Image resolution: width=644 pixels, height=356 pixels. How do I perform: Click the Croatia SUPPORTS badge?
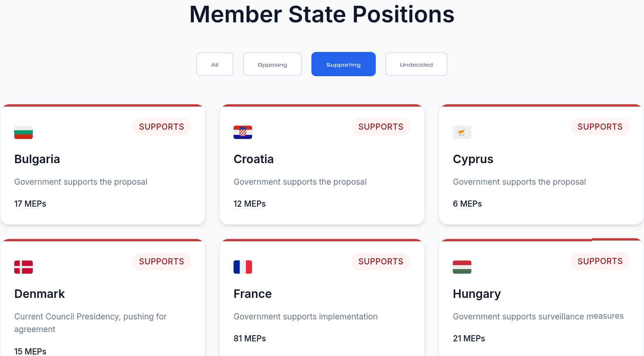click(381, 127)
